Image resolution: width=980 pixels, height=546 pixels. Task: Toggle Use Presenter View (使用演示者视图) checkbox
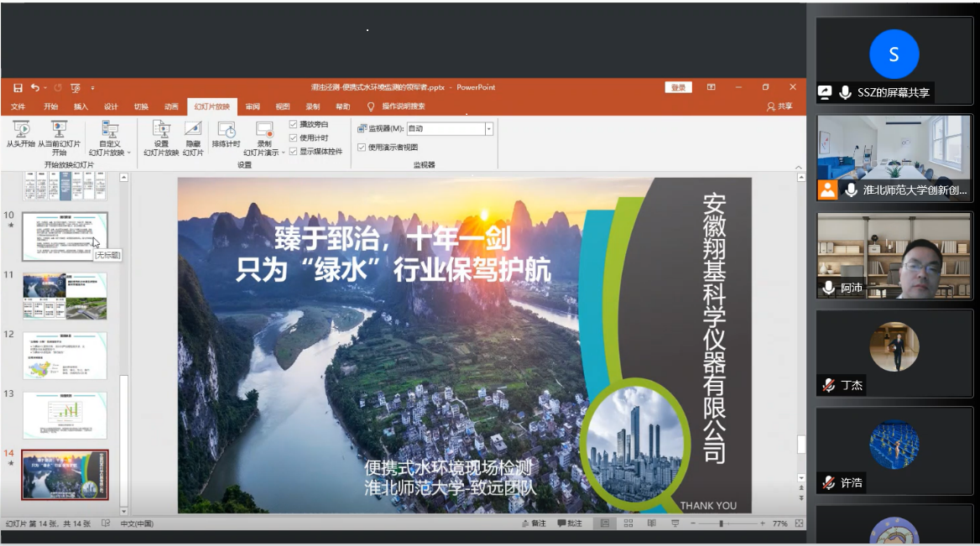[x=362, y=148]
